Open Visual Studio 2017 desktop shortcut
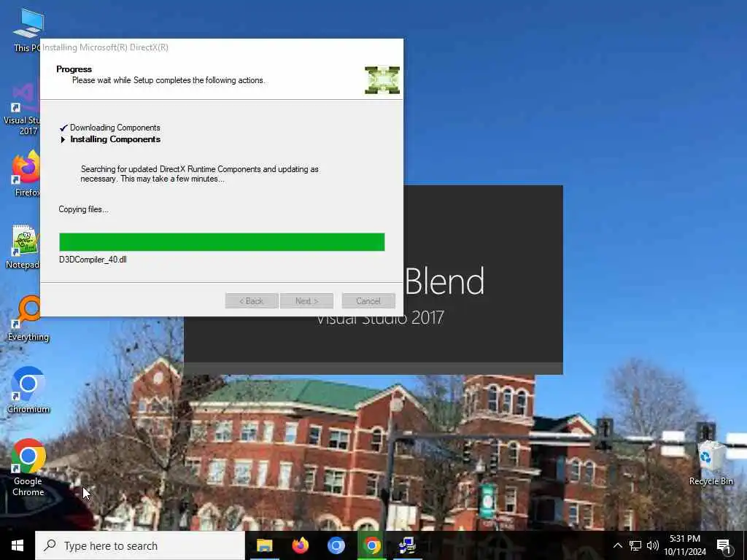This screenshot has height=560, width=747. (21, 109)
